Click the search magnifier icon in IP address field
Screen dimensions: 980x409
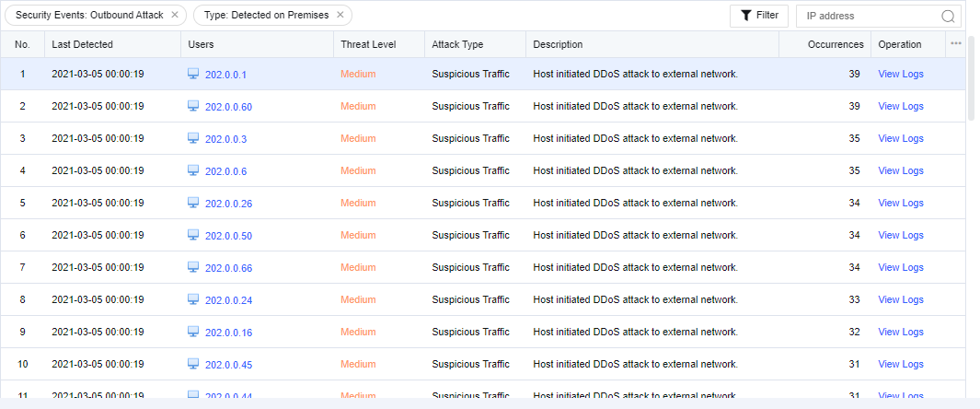pos(948,16)
